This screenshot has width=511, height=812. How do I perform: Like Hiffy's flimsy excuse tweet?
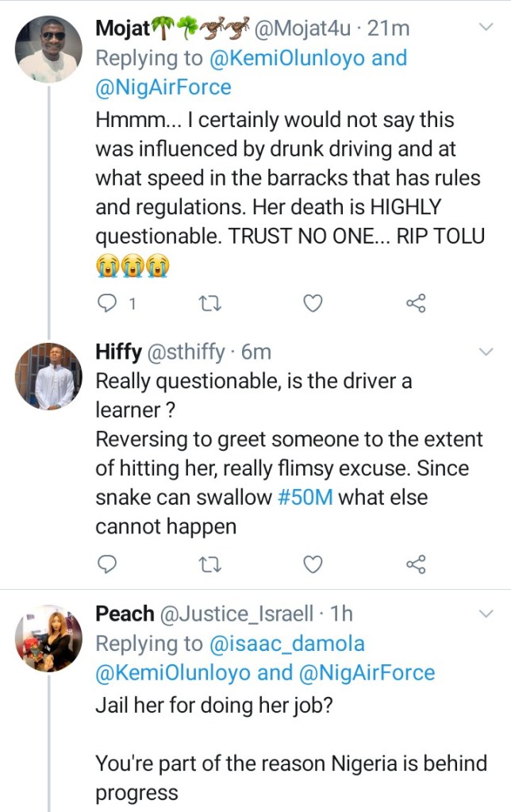click(314, 564)
